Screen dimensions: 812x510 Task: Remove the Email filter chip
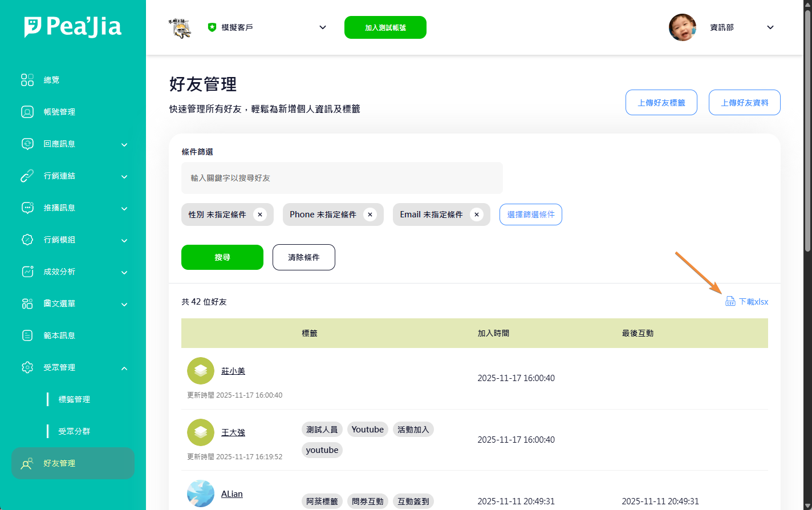coord(477,214)
